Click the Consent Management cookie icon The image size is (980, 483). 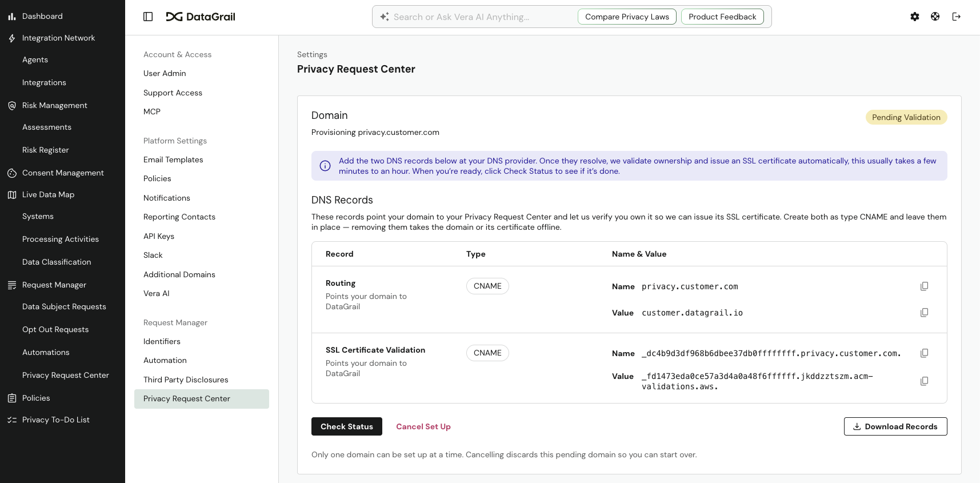[12, 173]
